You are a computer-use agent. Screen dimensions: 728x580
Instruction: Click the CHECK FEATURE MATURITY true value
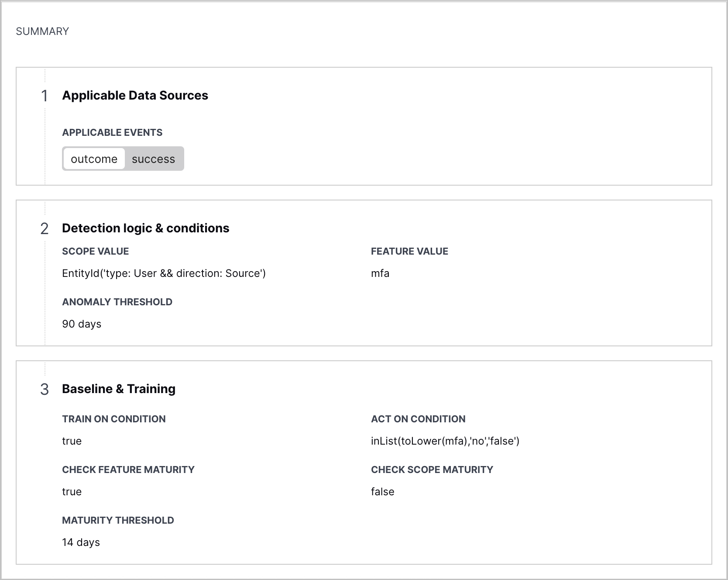point(72,491)
